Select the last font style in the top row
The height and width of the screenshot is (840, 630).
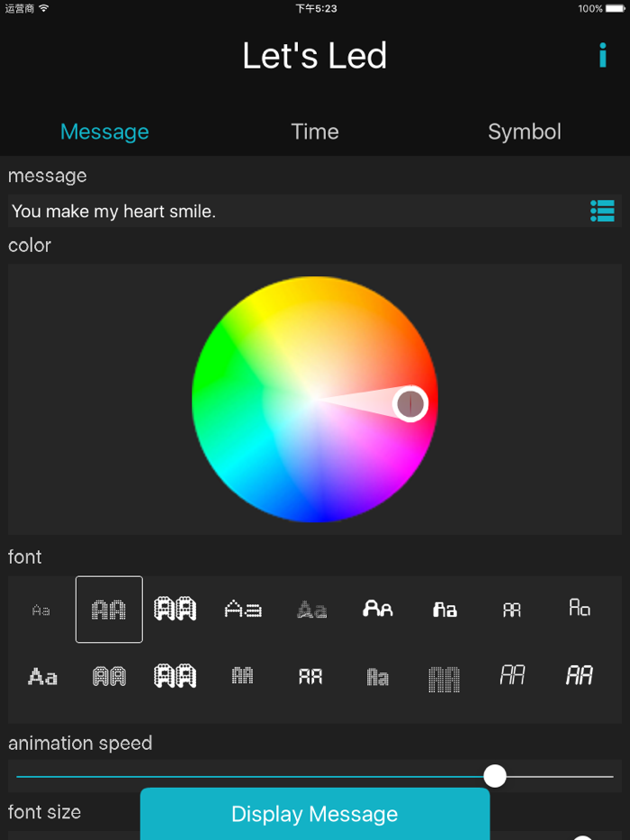(x=579, y=610)
